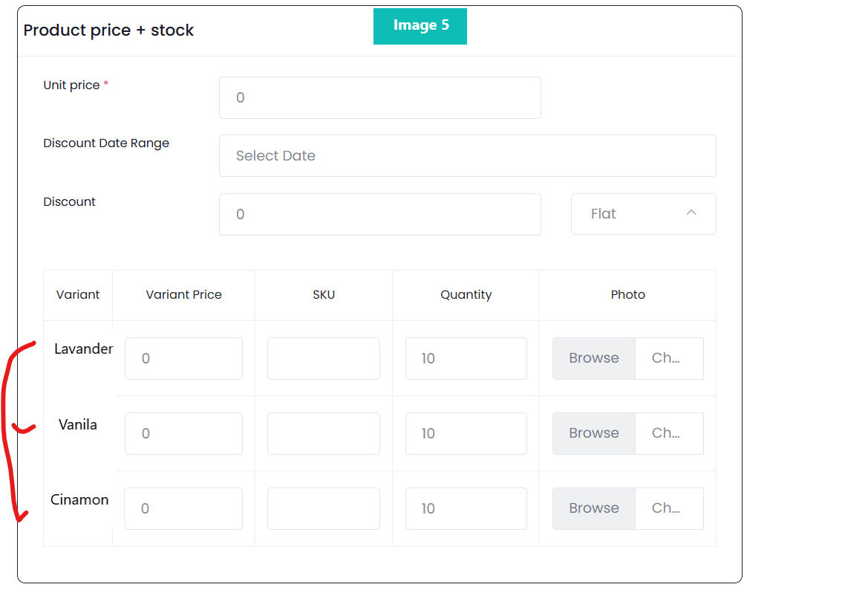
Task: Click the Product price + stock heading
Action: 108,30
